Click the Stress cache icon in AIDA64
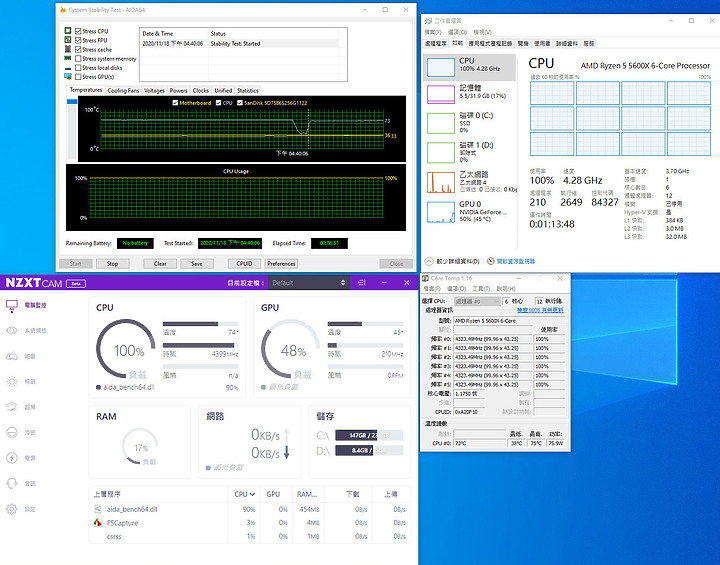The height and width of the screenshot is (565, 720). pyautogui.click(x=68, y=49)
